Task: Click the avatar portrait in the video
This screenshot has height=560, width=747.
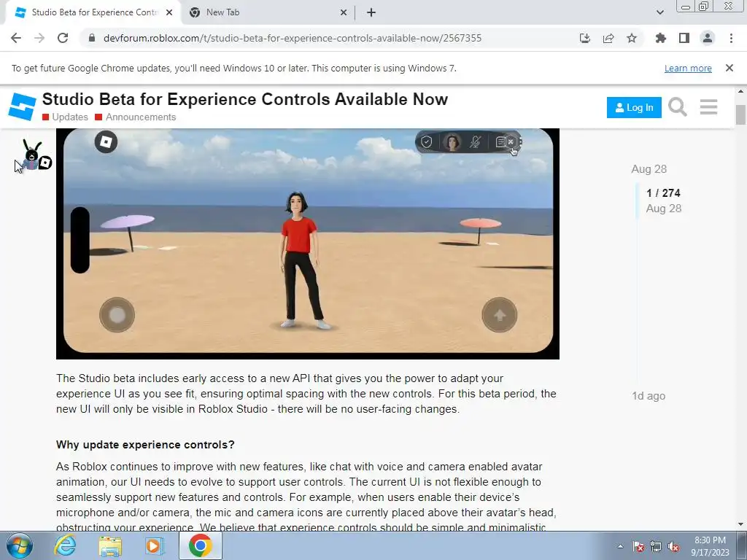Action: (x=452, y=142)
